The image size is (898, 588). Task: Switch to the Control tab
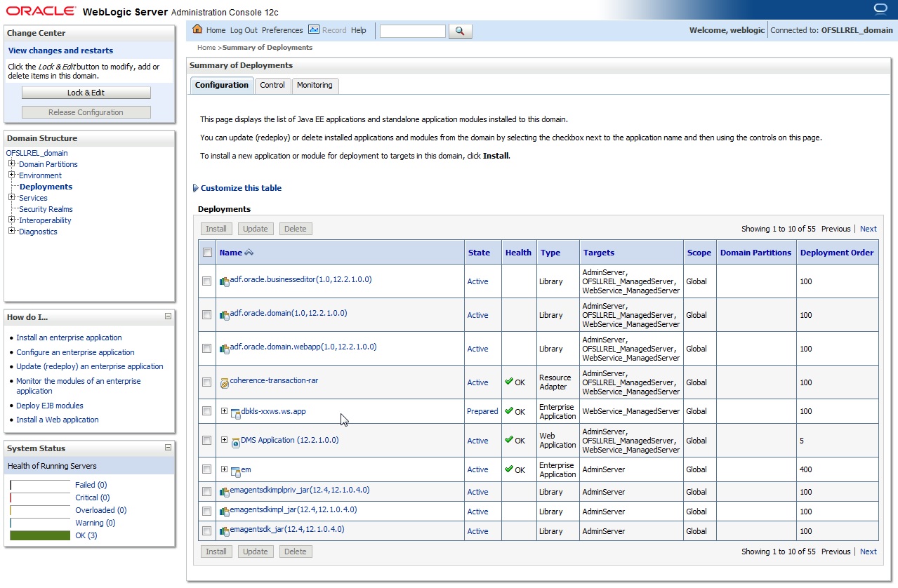tap(272, 85)
